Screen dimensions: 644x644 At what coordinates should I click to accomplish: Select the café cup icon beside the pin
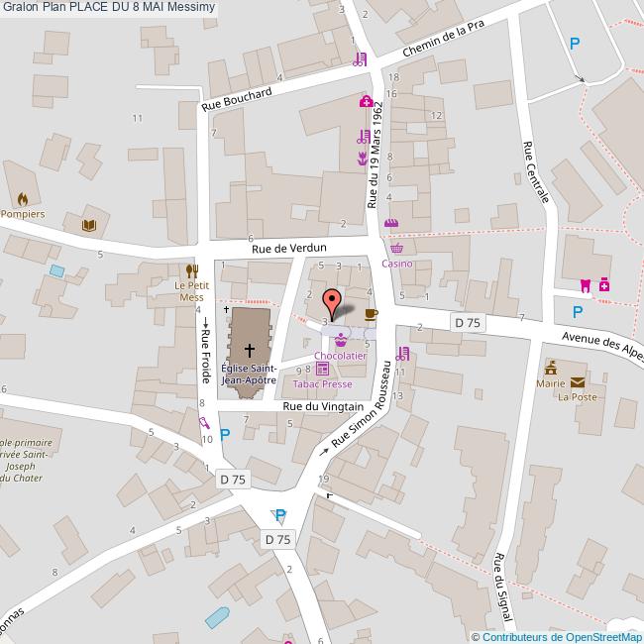pyautogui.click(x=371, y=314)
